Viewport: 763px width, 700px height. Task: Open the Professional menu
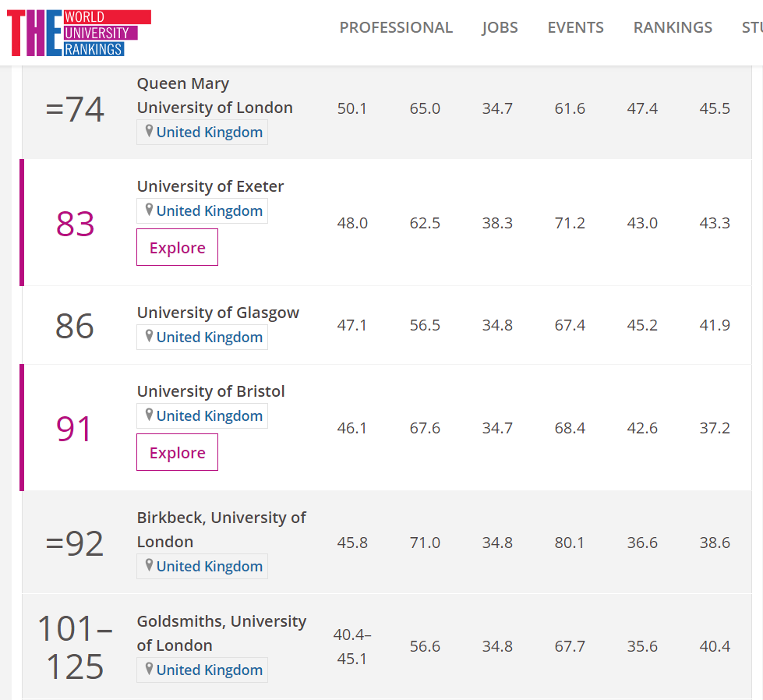pos(396,27)
